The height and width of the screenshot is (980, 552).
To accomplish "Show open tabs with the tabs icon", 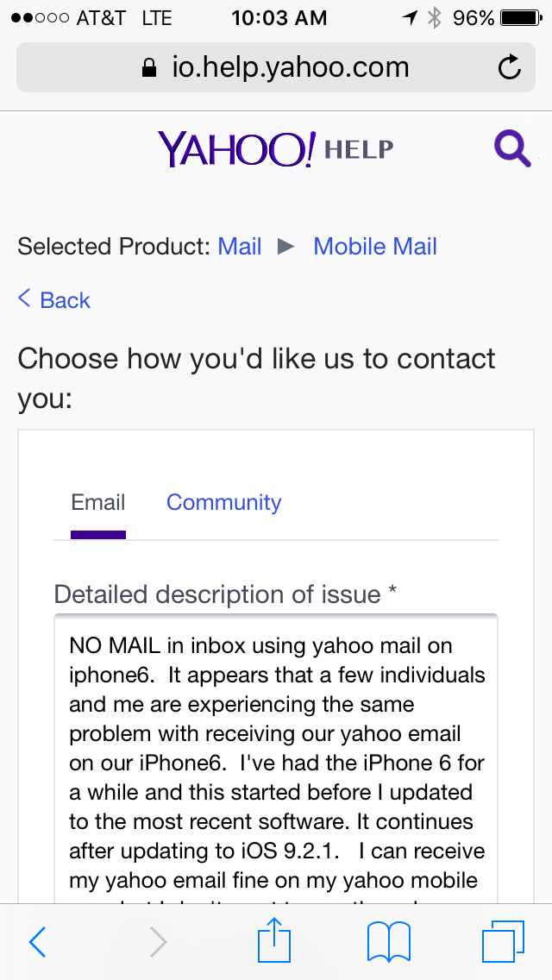I will click(503, 942).
